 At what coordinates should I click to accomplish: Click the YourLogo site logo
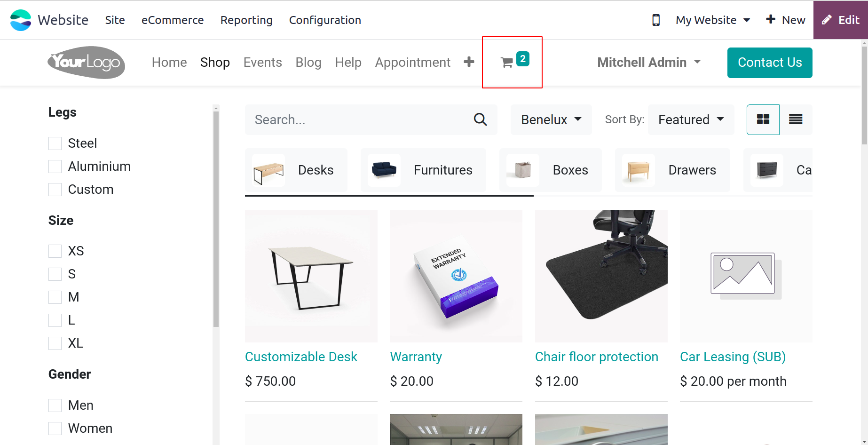(87, 63)
